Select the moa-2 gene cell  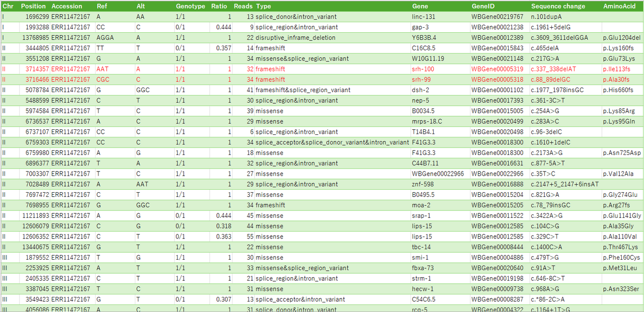(421, 205)
